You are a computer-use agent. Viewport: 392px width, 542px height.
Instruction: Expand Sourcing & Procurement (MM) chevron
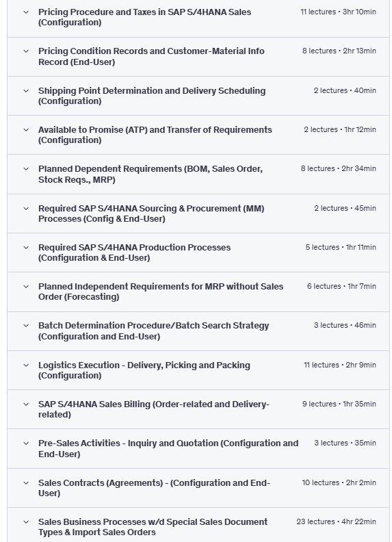tap(26, 209)
